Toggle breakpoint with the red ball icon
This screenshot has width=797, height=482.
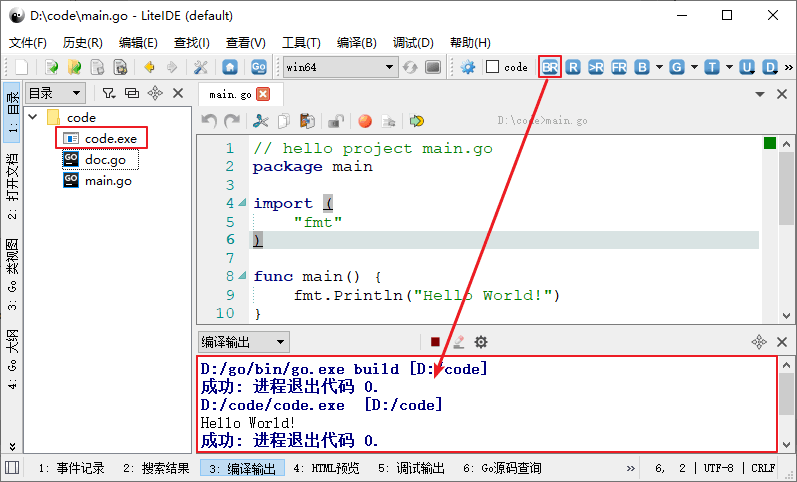pyautogui.click(x=364, y=121)
